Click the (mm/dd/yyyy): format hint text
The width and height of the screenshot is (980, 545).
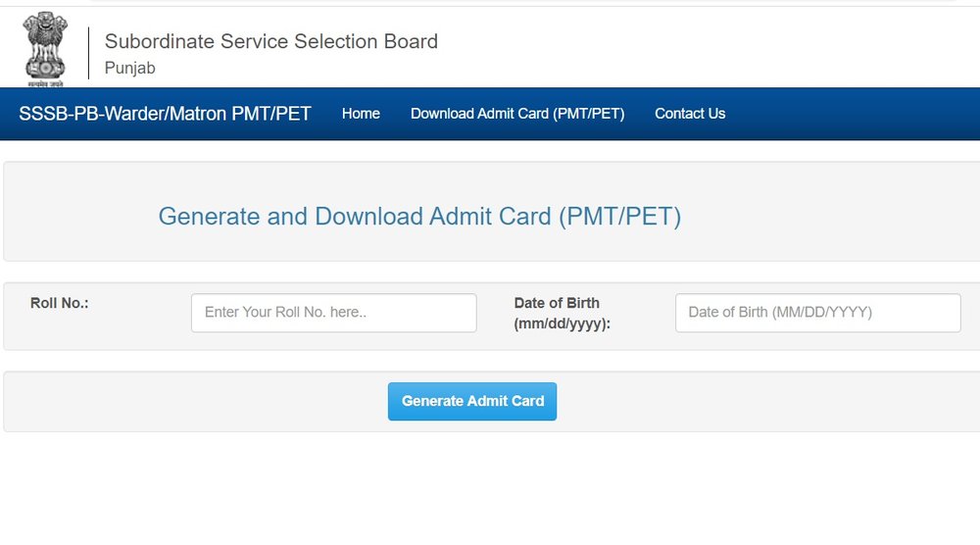pos(562,322)
